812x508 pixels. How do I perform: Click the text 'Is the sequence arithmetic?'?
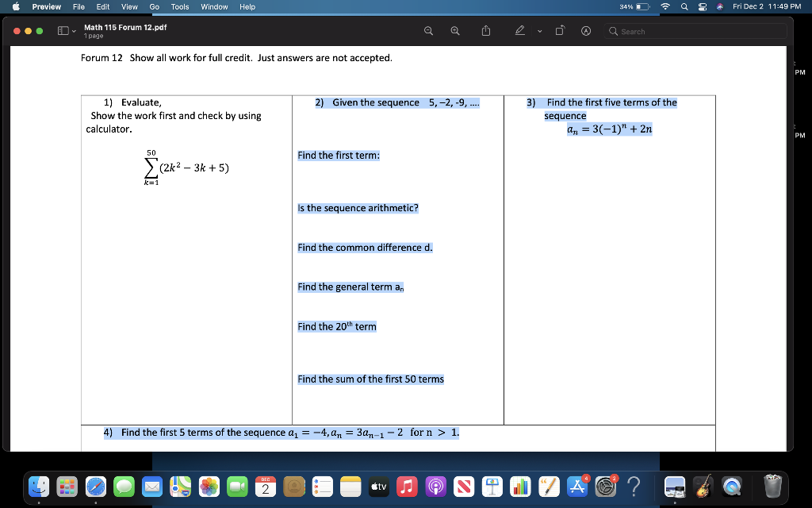click(358, 208)
